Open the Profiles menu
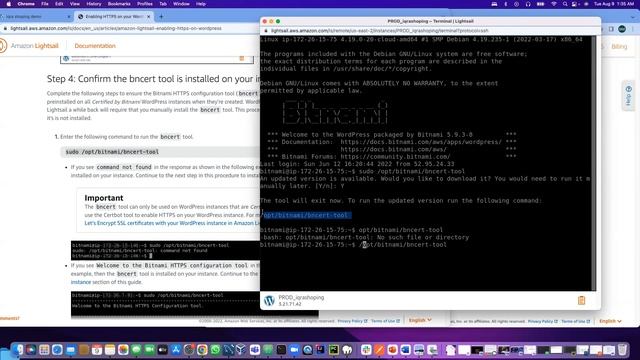The width and height of the screenshot is (640, 360). tap(144, 4)
